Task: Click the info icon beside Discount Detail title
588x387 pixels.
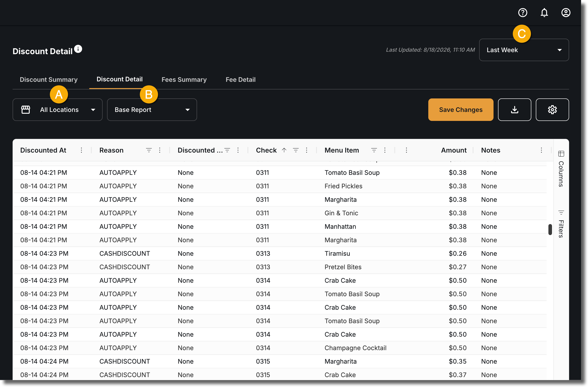Action: click(x=78, y=49)
